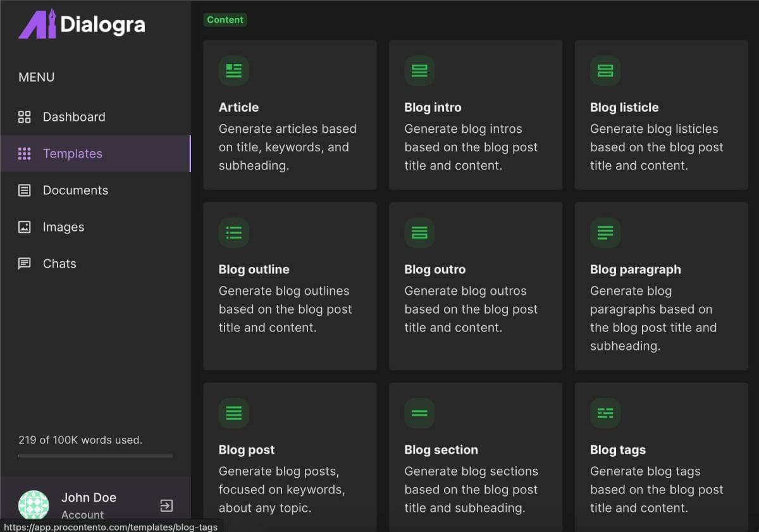Click the Templates dots icon
The height and width of the screenshot is (532, 759).
24,154
